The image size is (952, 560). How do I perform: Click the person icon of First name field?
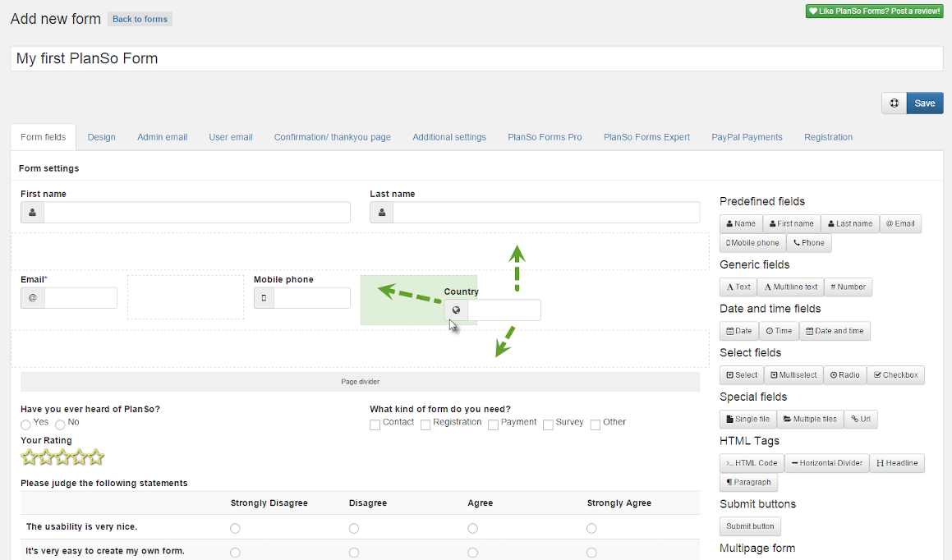[32, 213]
